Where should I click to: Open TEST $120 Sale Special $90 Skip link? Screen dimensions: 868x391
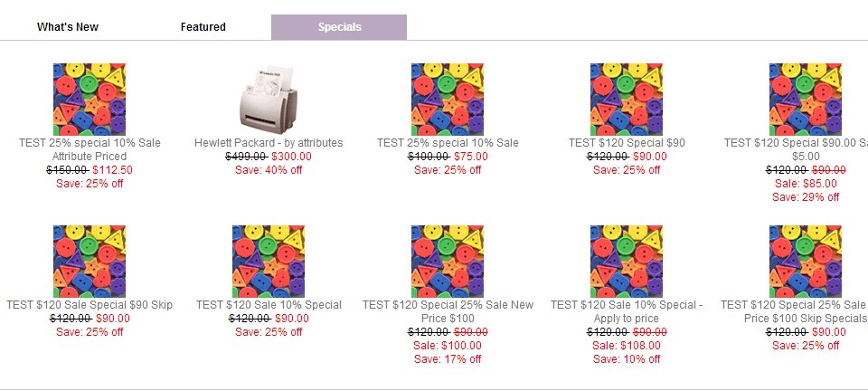pos(90,305)
